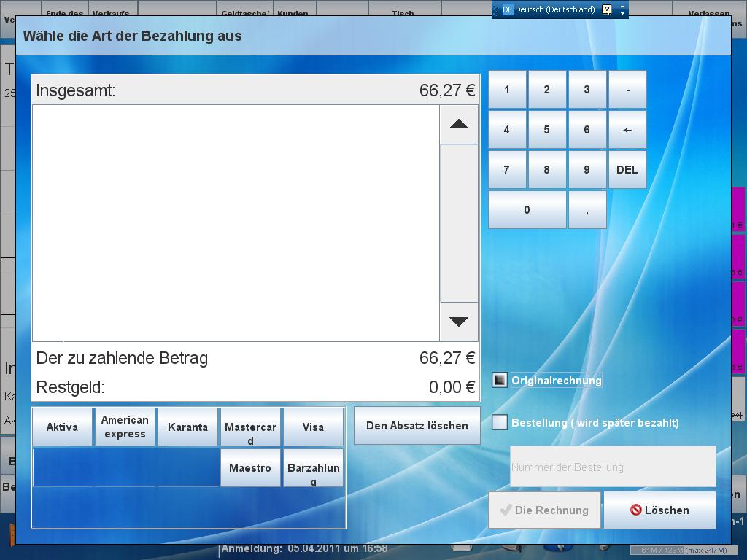Enable Bestellung (wird später bezahlt) checkbox
Screen dimensions: 747x560
tap(500, 422)
